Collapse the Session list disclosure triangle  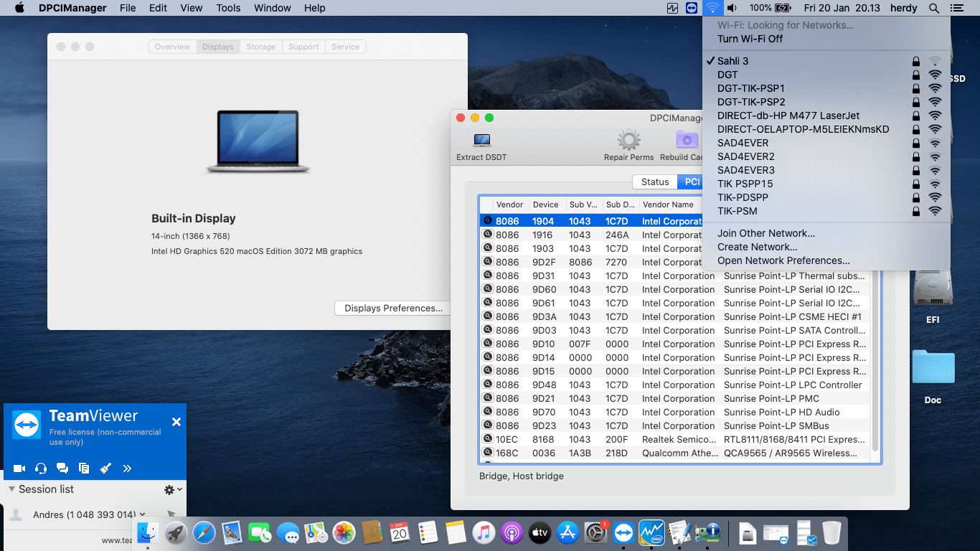point(10,489)
